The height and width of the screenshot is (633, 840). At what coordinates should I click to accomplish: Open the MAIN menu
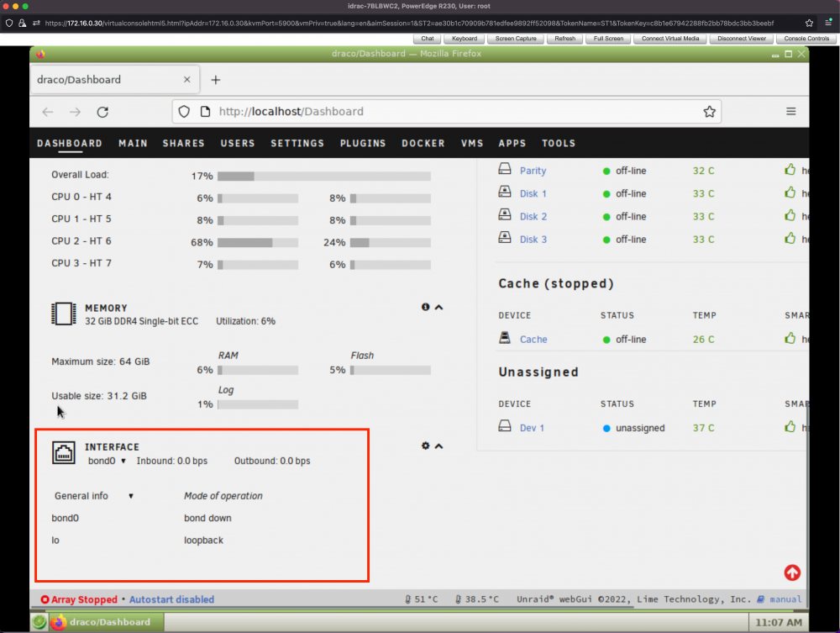133,144
